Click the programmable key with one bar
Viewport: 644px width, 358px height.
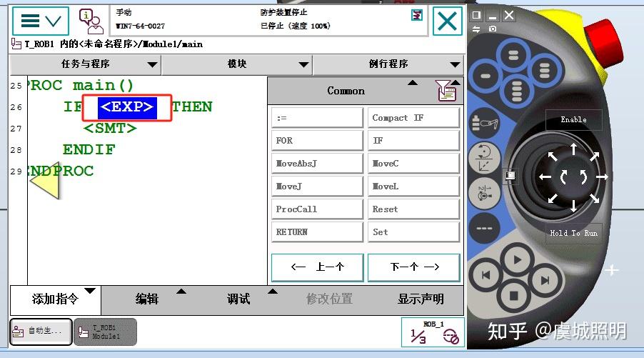pos(485,76)
